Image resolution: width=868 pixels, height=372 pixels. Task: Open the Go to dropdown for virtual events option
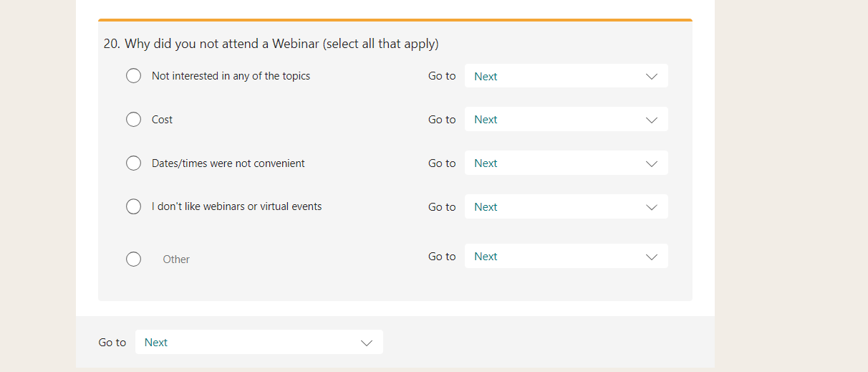click(x=566, y=206)
